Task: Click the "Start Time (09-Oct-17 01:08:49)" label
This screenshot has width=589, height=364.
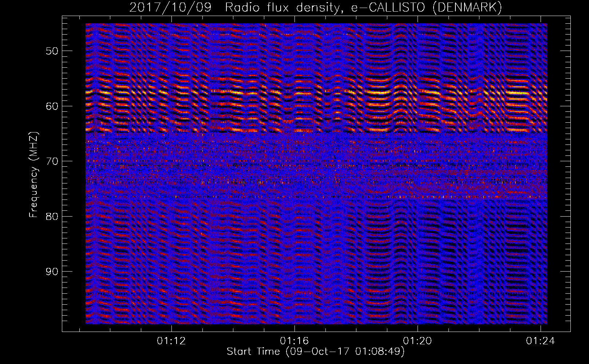Action: pos(316,351)
